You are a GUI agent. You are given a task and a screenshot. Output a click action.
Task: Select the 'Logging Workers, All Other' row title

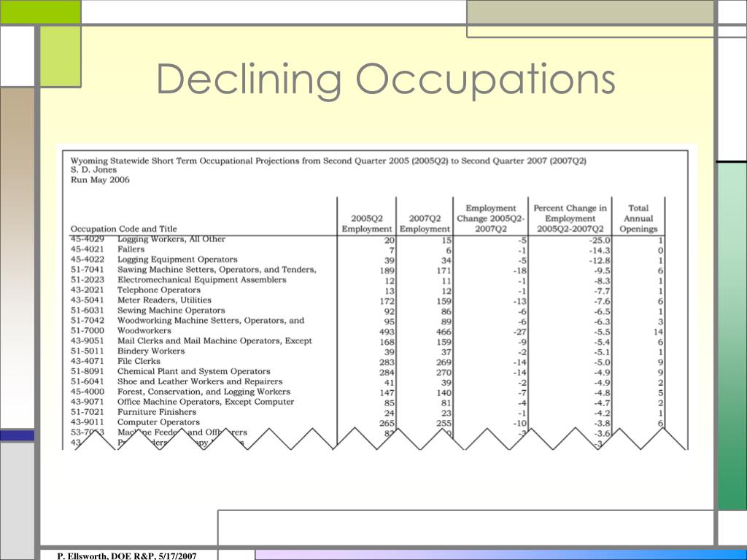(x=171, y=239)
